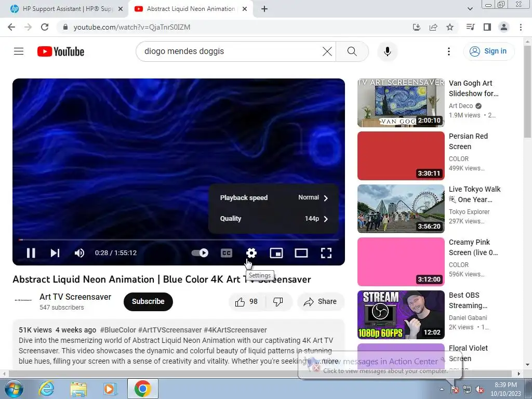Toggle closed captions CC button

[x=227, y=253]
